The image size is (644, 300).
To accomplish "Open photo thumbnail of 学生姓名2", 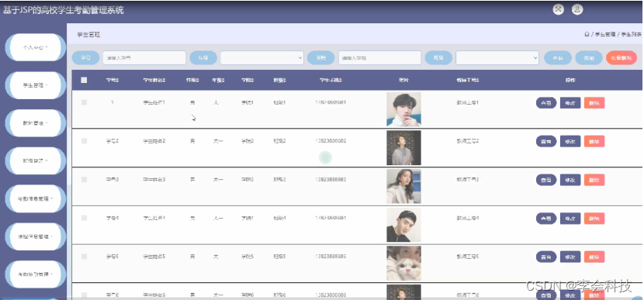I will pos(403,148).
